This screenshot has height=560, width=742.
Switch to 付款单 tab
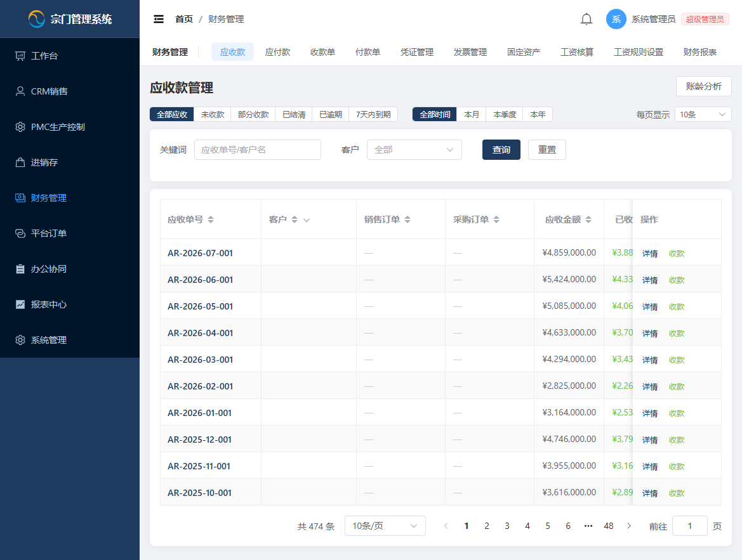(x=368, y=52)
